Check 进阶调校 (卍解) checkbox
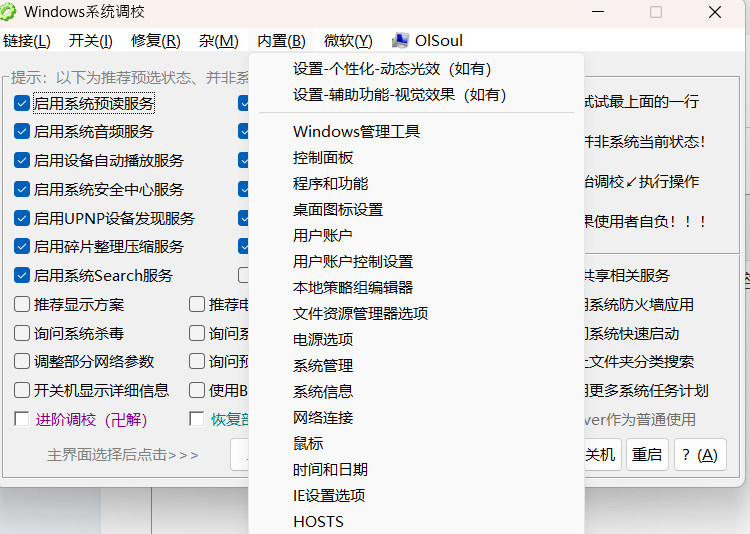Viewport: 750px width, 534px height. pyautogui.click(x=22, y=419)
